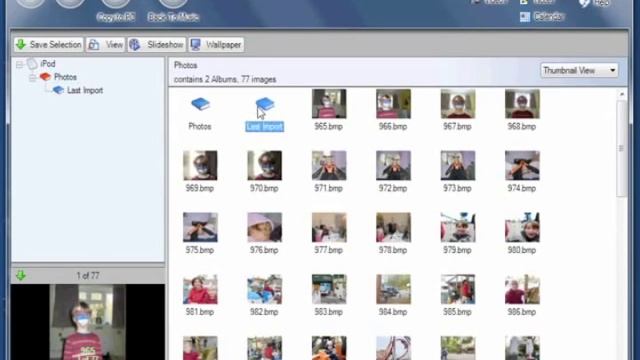Select thumbnail 974.bmp
The image size is (640, 360).
point(522,166)
